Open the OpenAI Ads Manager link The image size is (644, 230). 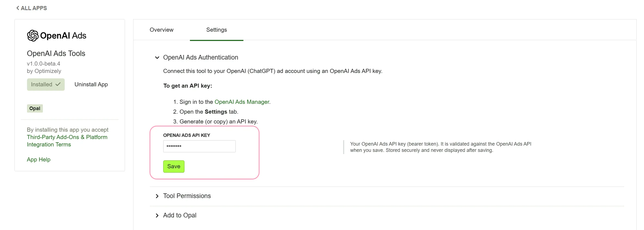point(242,102)
